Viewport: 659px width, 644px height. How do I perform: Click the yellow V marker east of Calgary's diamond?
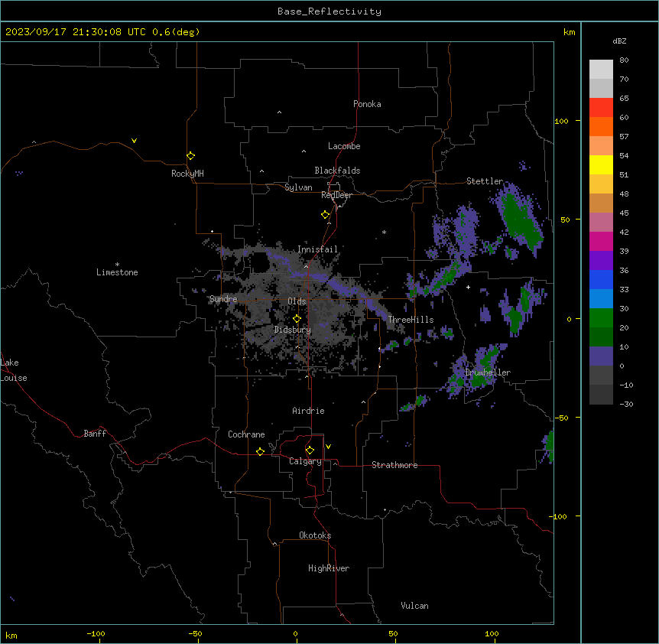328,447
